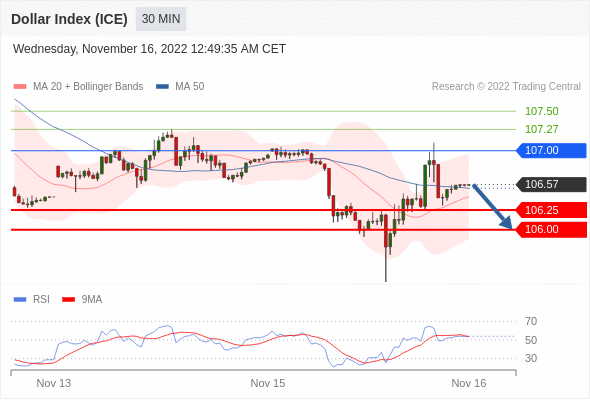This screenshot has height=400, width=590.
Task: Click the Research © 2022 Trading Central text
Action: [x=506, y=87]
